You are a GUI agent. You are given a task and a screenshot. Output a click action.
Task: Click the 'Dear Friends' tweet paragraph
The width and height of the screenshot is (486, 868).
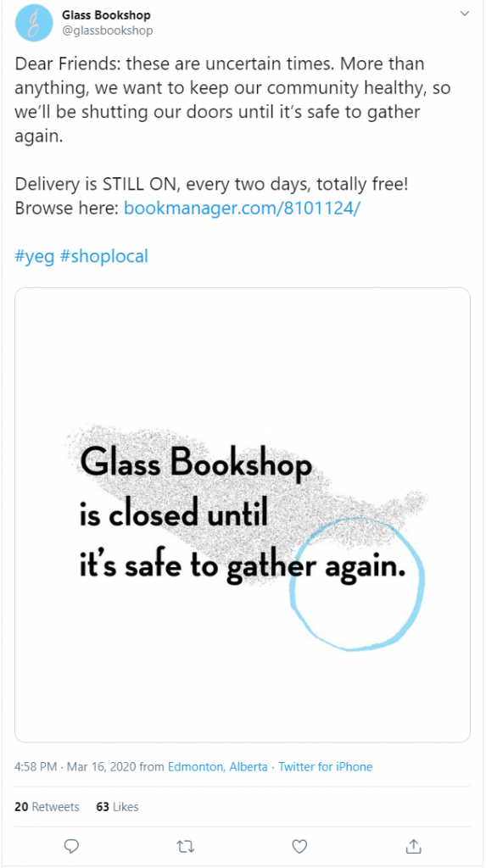[x=232, y=100]
